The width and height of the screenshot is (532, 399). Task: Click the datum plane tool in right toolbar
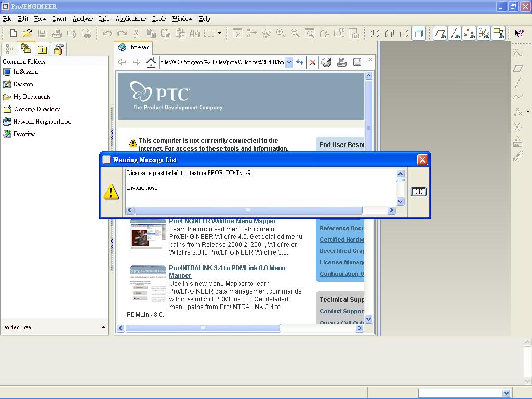point(517,69)
